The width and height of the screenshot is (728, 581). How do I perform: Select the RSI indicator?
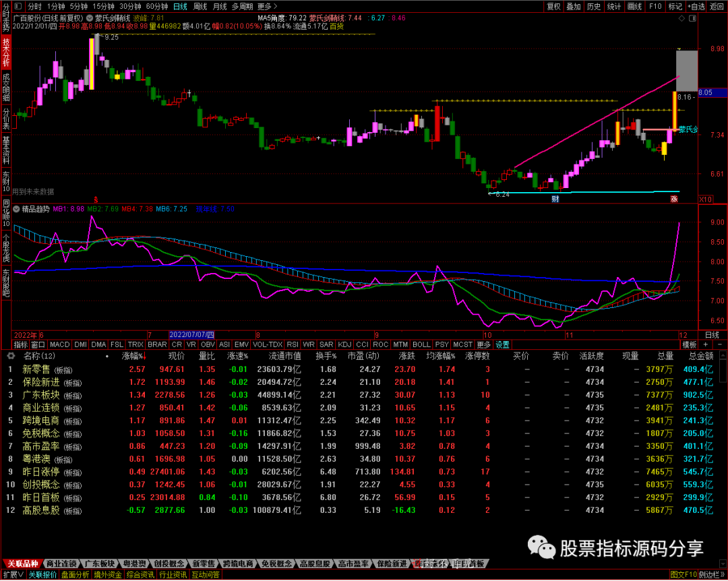(293, 344)
